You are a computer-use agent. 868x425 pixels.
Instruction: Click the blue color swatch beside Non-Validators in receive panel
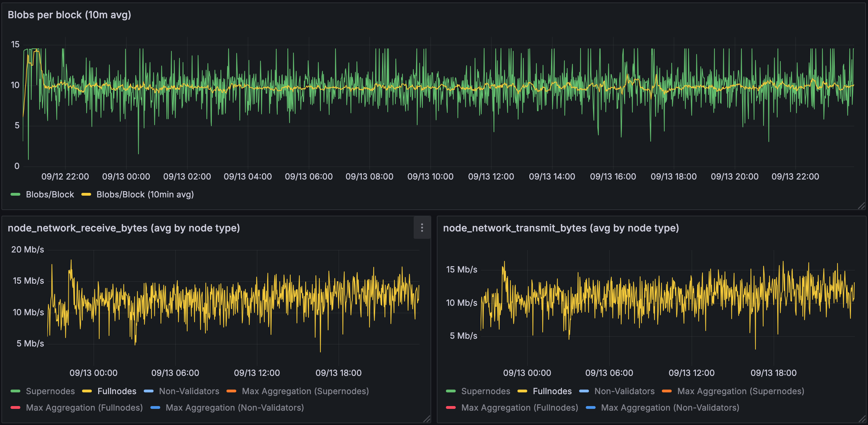149,391
